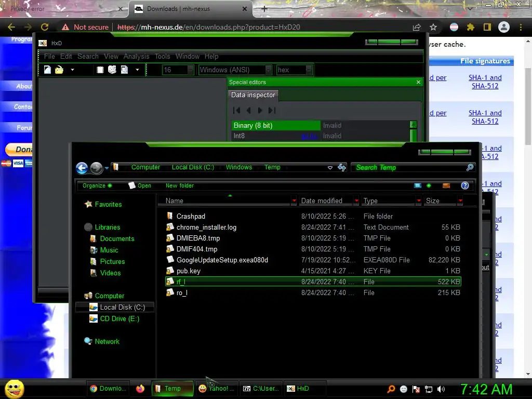The image size is (532, 399).
Task: Click the next-byte arrow in Data inspector
Action: click(260, 110)
